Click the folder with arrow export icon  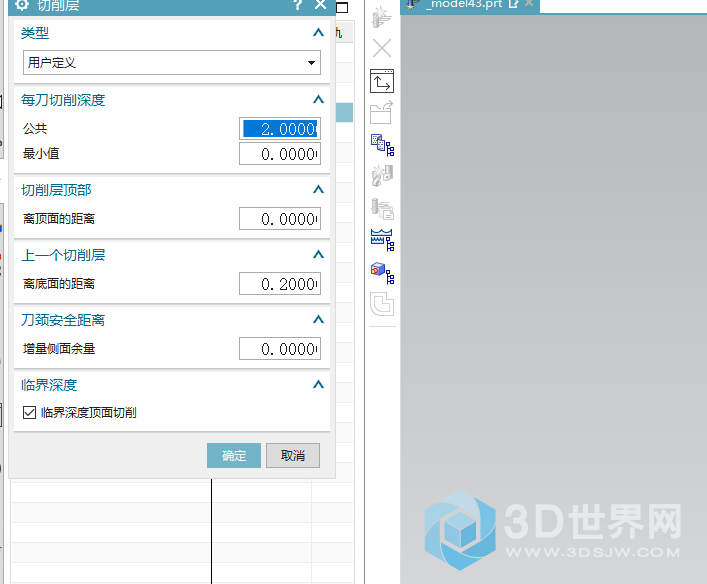(x=382, y=112)
